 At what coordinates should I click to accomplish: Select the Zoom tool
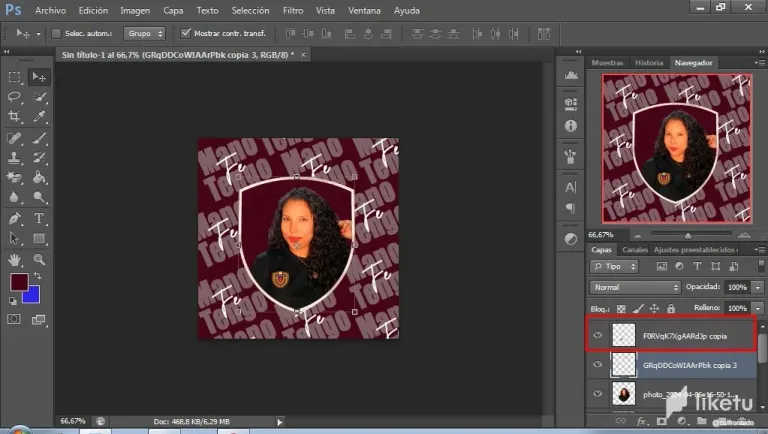tap(39, 260)
